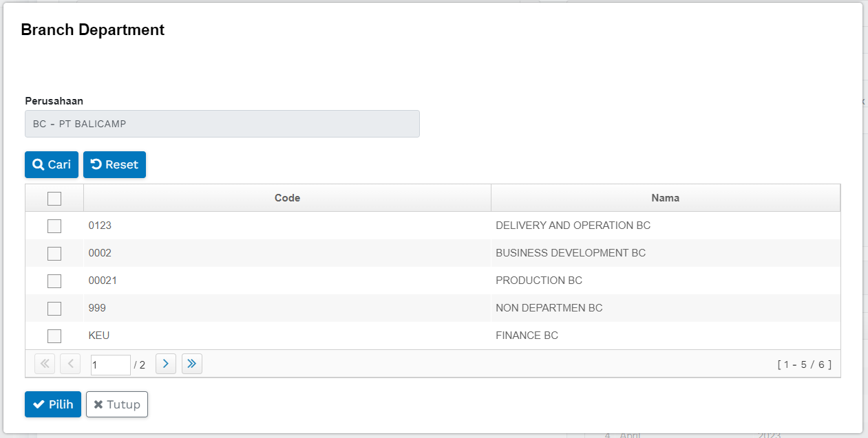Click the Cari search button
Screen dimensions: 868x438
pos(52,165)
